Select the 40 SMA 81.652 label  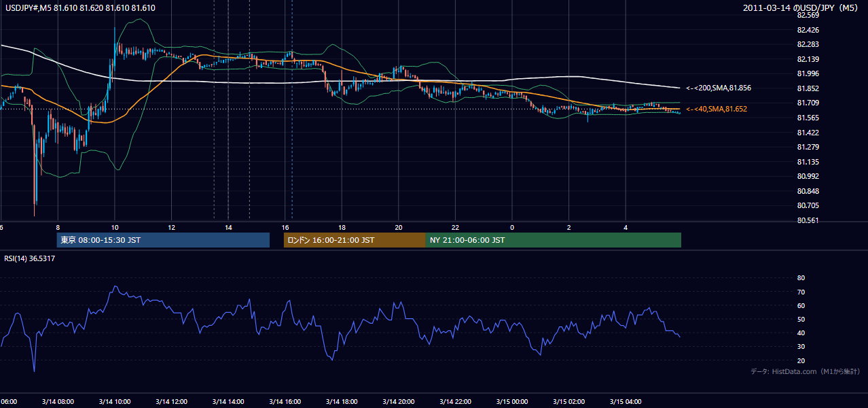[x=717, y=109]
